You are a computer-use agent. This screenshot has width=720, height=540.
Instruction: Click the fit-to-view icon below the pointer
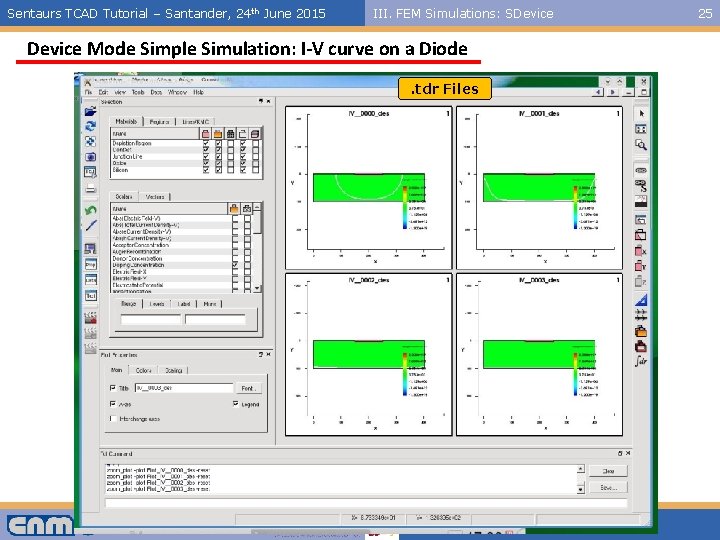tap(641, 129)
